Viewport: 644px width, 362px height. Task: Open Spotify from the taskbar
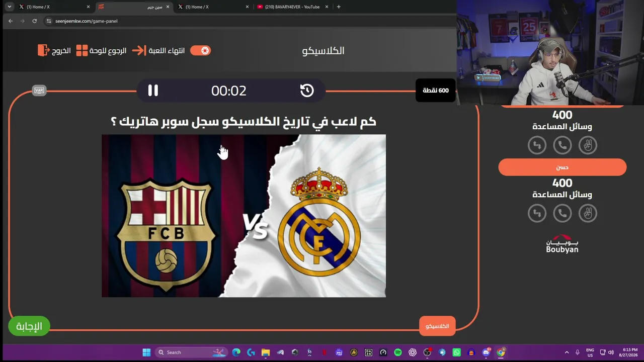click(398, 352)
